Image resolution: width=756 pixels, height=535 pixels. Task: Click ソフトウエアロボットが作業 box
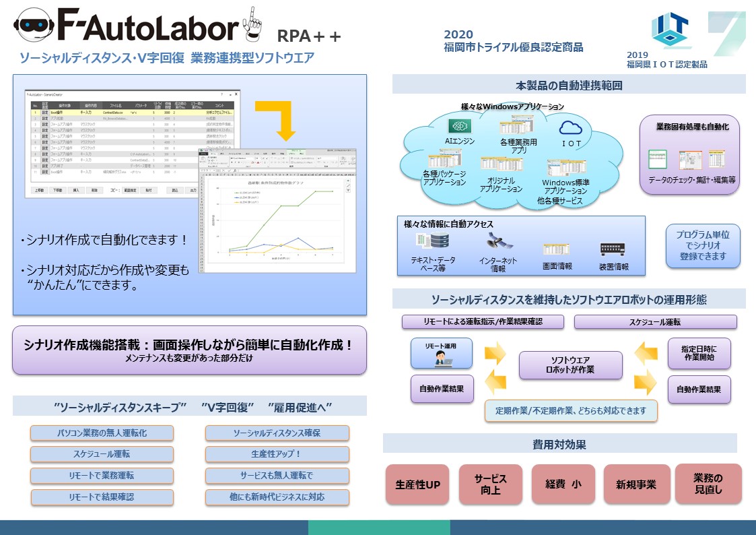tap(570, 365)
